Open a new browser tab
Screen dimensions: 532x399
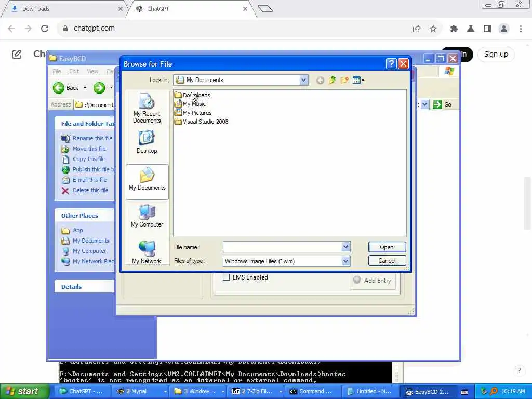[x=265, y=9]
